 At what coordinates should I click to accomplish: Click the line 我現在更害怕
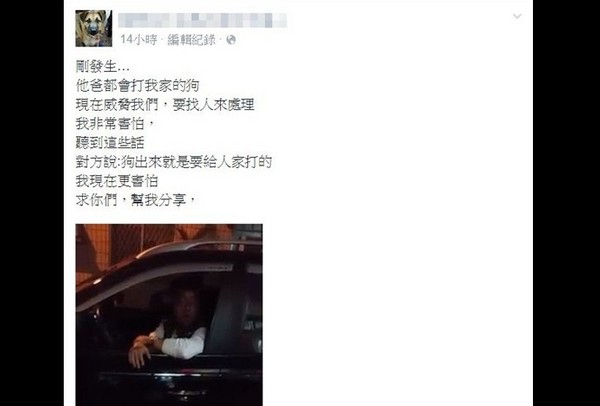[117, 181]
